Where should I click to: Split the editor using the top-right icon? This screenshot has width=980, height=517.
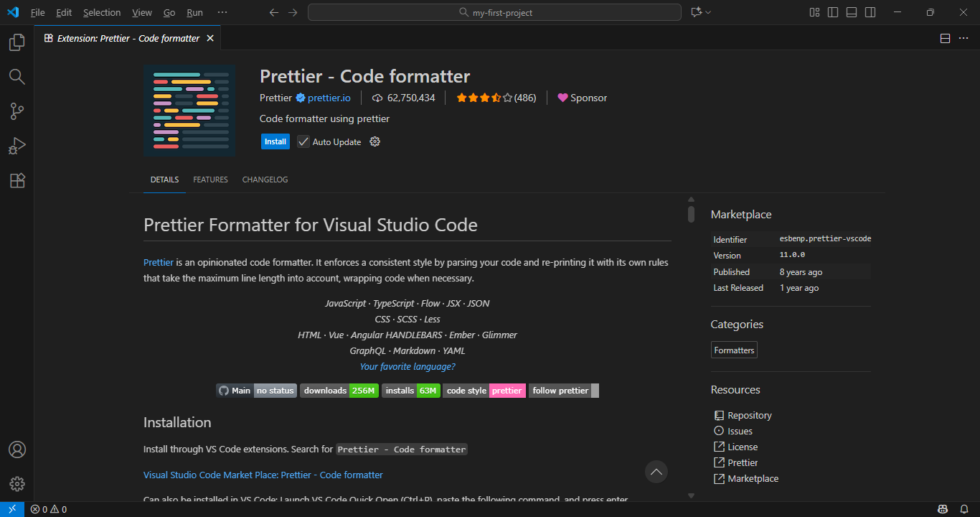(x=945, y=38)
